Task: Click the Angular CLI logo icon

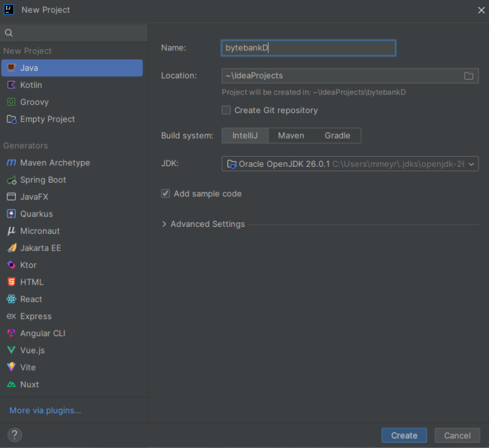Action: 11,333
